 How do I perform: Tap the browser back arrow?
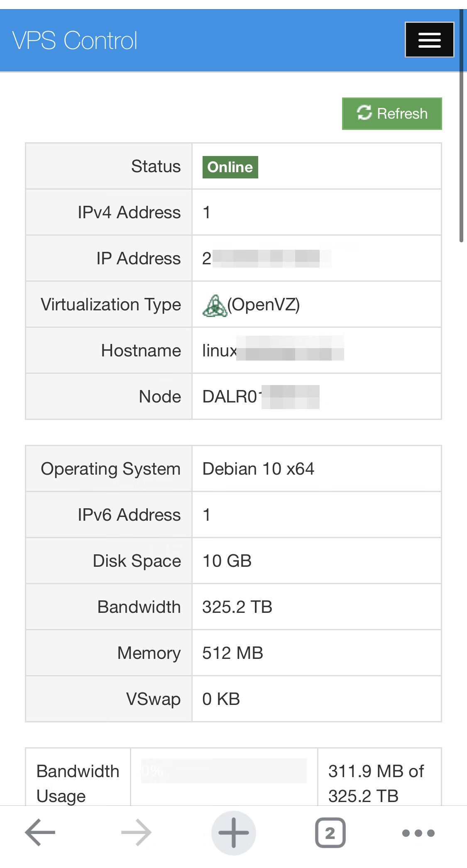pyautogui.click(x=40, y=832)
